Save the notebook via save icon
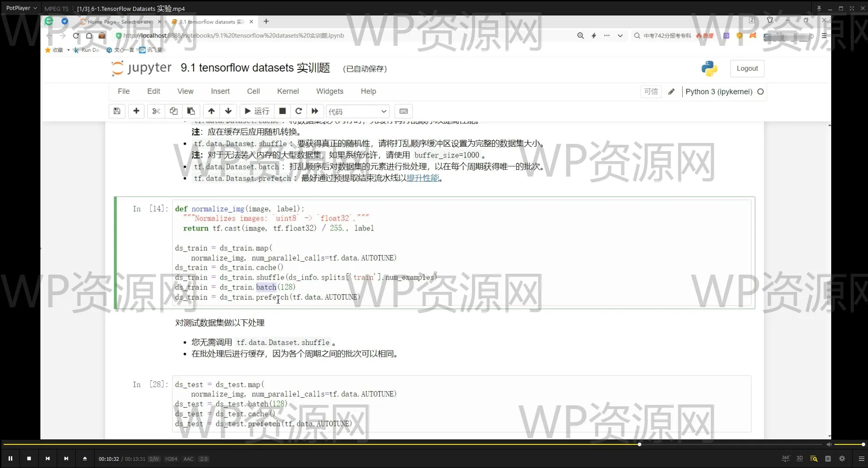 coord(117,111)
